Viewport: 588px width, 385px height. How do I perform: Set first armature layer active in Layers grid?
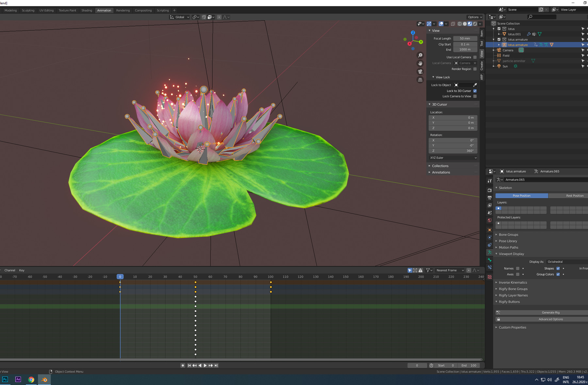(498, 208)
